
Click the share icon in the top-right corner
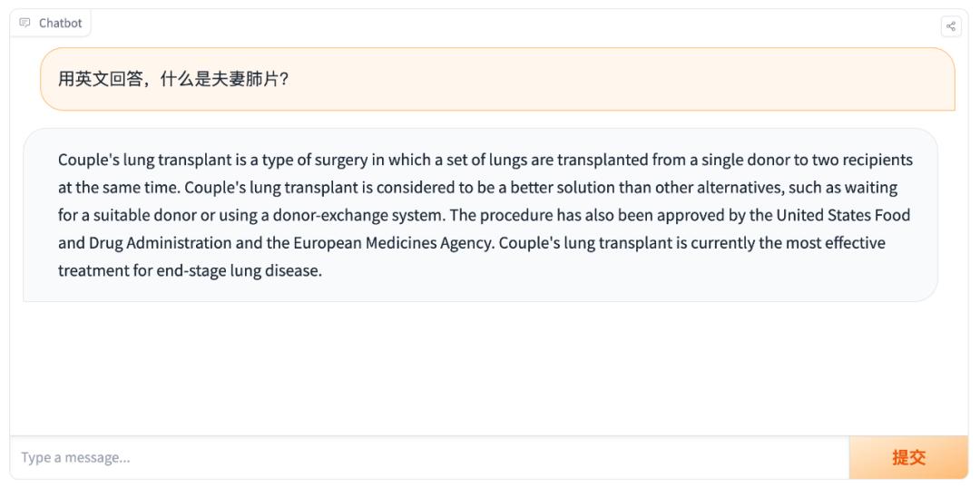951,26
